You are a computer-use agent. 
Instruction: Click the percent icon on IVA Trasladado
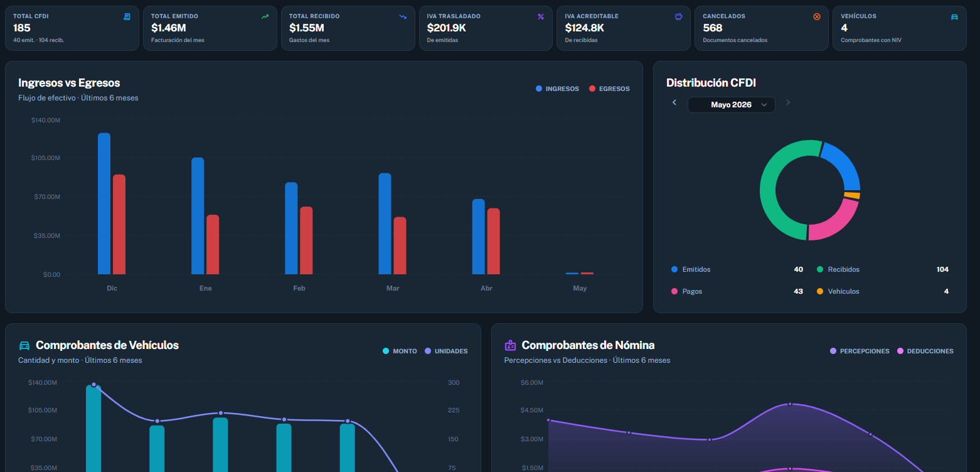541,16
